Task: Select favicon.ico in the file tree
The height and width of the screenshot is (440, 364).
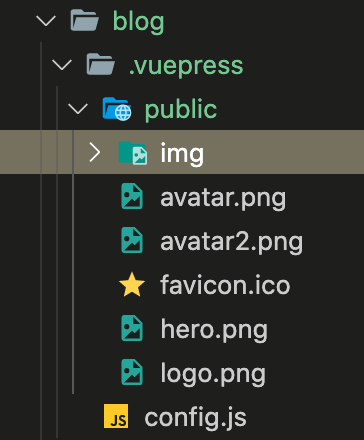Action: 225,285
